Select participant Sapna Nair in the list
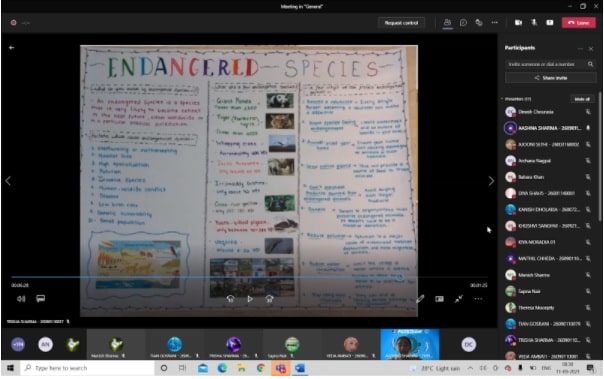This screenshot has width=604, height=379. pos(548,291)
